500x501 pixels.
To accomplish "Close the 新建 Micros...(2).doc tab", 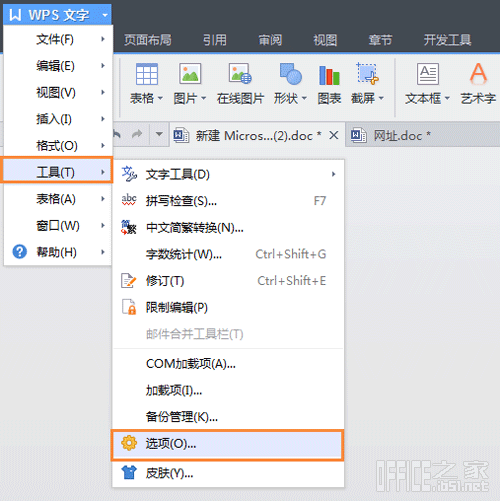I will 334,135.
